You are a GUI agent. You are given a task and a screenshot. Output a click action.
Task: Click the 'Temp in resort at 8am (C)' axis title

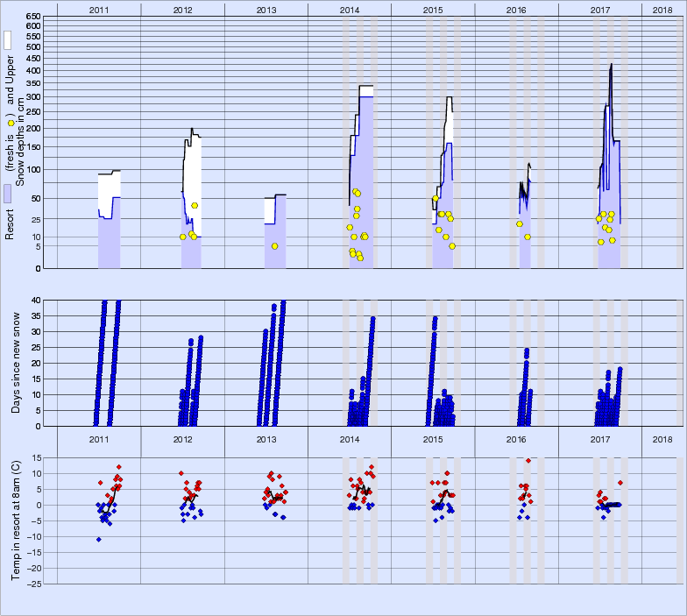(15, 519)
